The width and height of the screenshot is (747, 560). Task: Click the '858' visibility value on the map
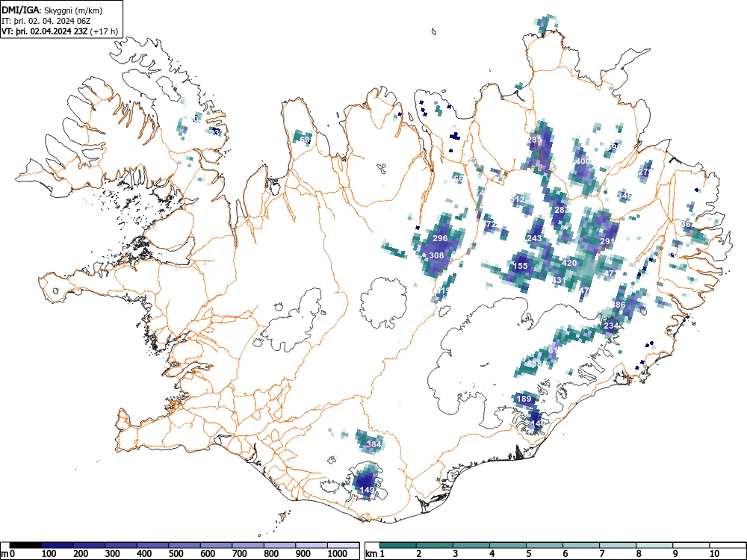point(535,364)
